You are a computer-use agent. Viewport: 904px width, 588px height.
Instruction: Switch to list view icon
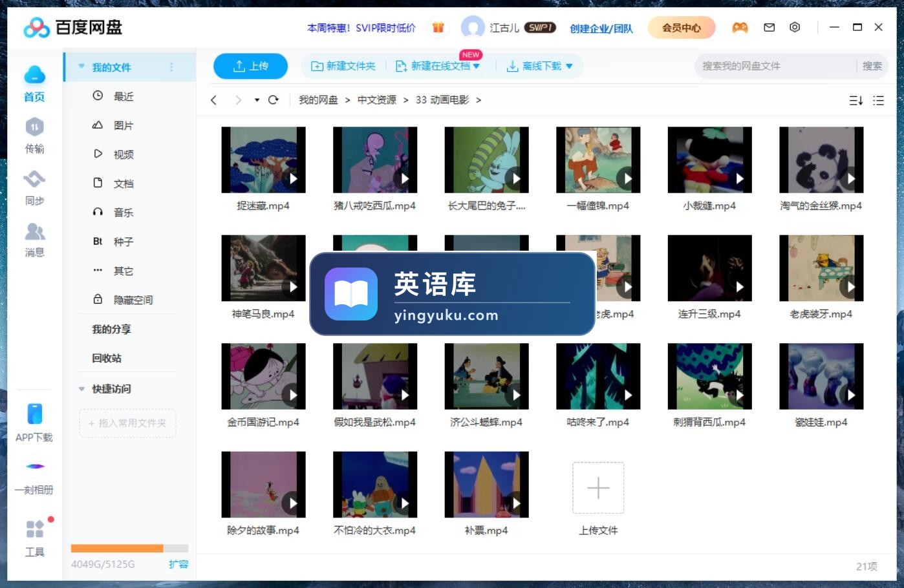pos(878,100)
